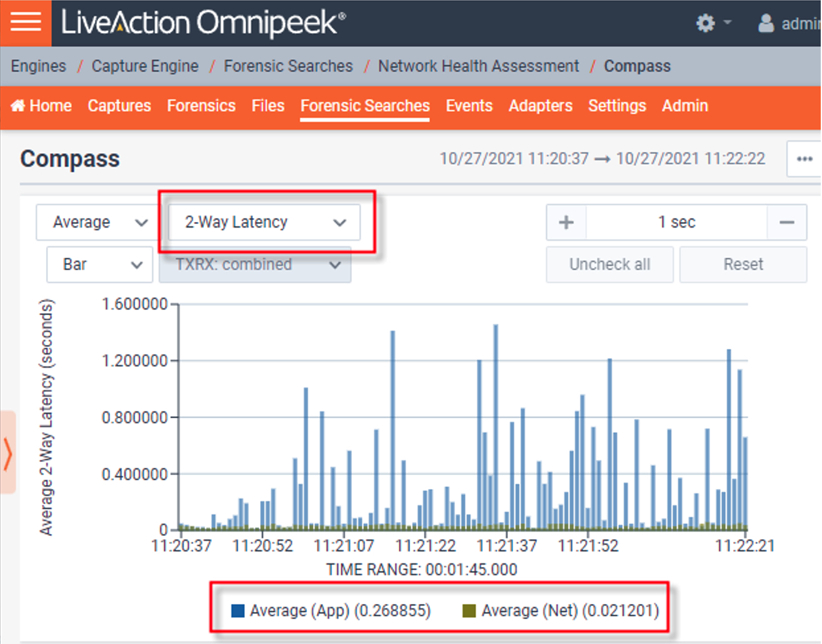The width and height of the screenshot is (822, 644).
Task: Click the blue Average (App) color swatch
Action: coord(238,611)
